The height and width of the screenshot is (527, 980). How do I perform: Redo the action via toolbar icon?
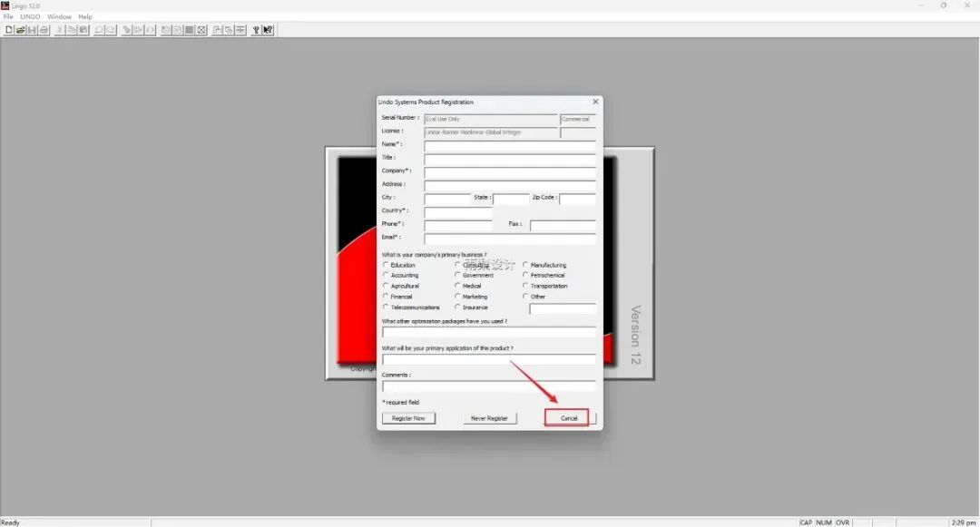point(111,29)
